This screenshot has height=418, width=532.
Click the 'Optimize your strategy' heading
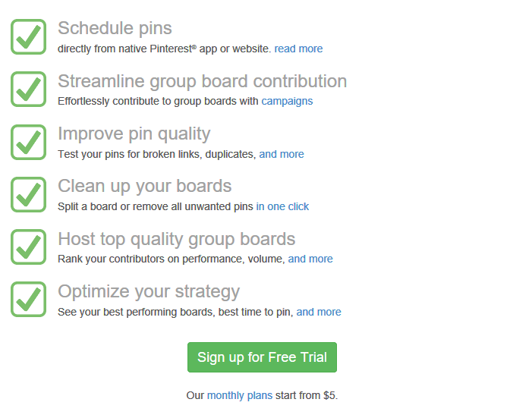click(148, 291)
